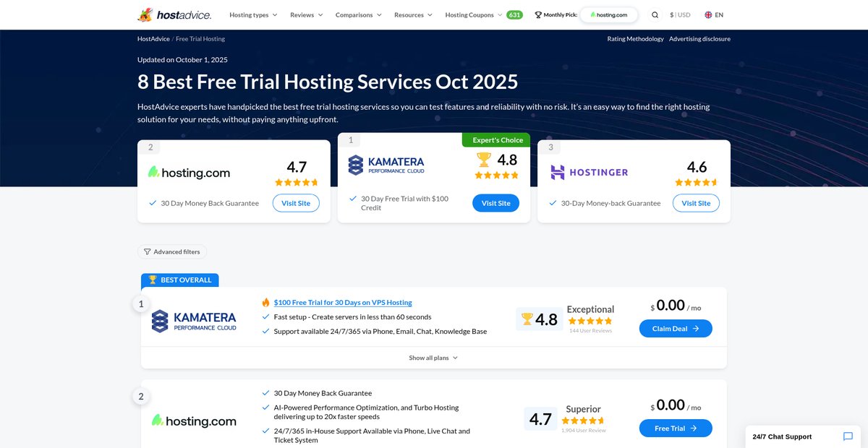The image size is (868, 448).
Task: Click Visit Site for hosting.com
Action: pyautogui.click(x=296, y=203)
